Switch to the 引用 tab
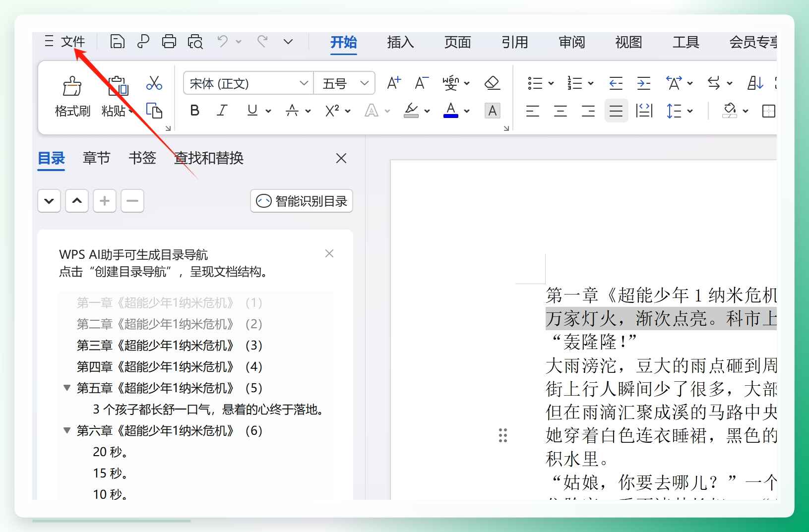The height and width of the screenshot is (532, 809). tap(514, 42)
